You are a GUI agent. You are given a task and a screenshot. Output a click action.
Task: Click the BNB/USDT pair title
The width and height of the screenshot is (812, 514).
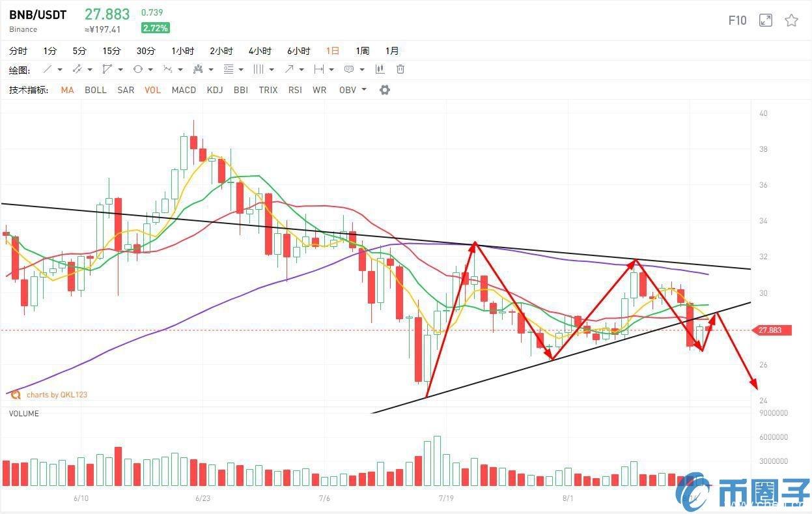[38, 15]
